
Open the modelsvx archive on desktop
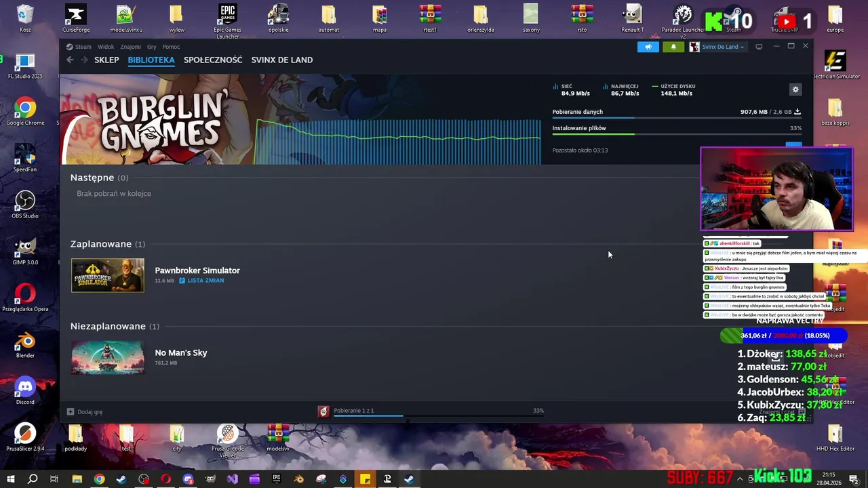[x=278, y=437]
